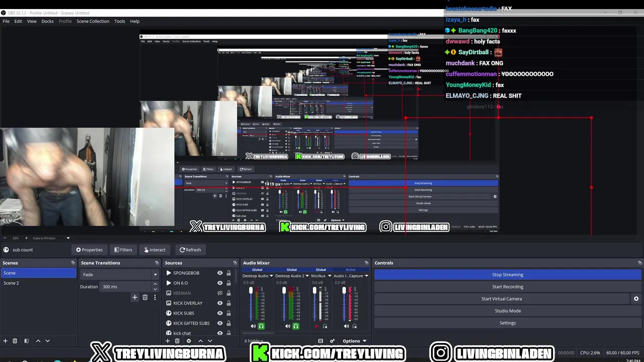Open Settings from Controls panel

(x=508, y=323)
